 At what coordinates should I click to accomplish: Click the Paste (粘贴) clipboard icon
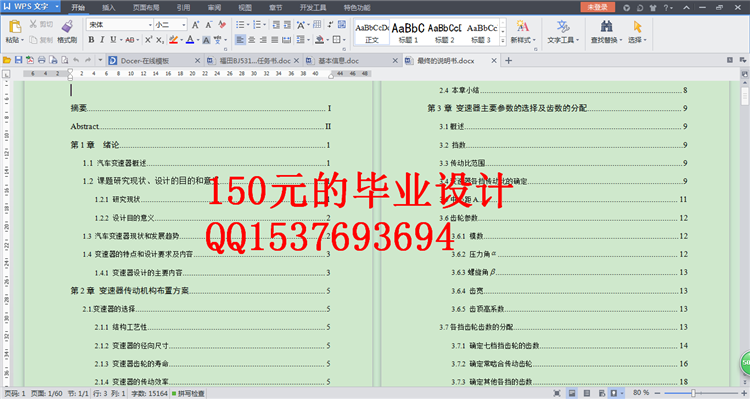coord(15,27)
